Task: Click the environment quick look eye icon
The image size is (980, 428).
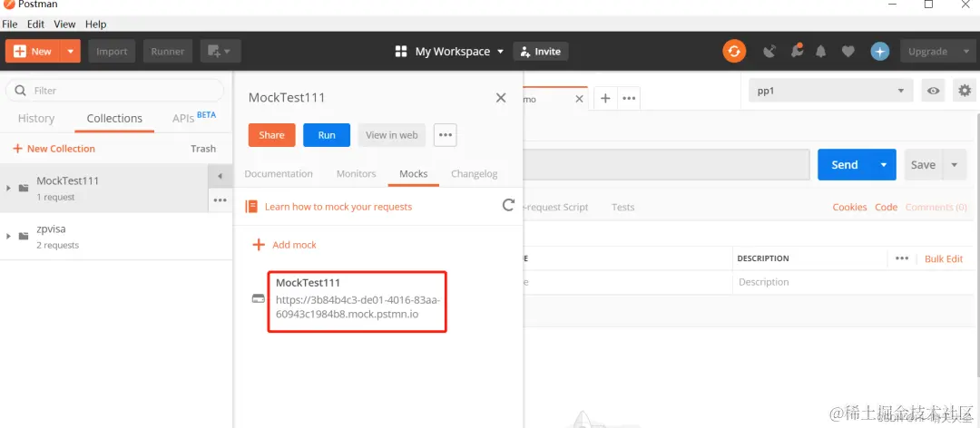Action: [933, 91]
